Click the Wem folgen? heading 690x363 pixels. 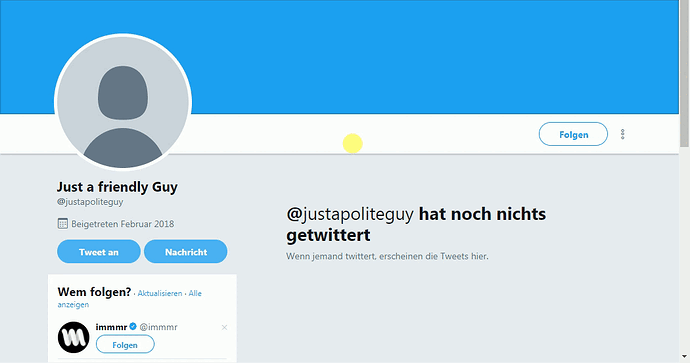[x=94, y=292]
